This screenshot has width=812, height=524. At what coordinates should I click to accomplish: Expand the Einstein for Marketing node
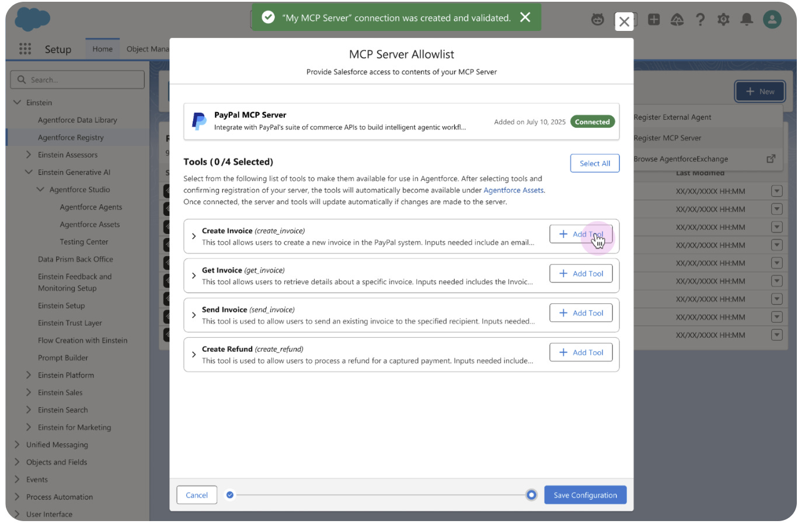click(x=29, y=427)
